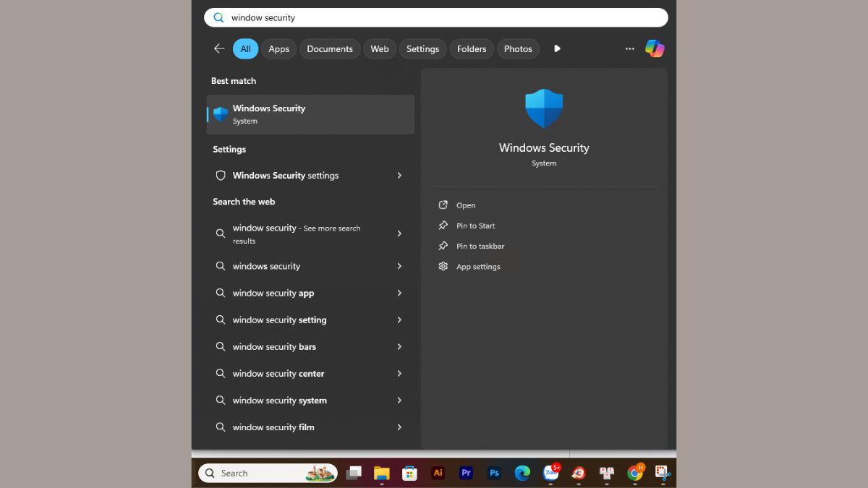This screenshot has height=488, width=868.
Task: Expand the 'window security bars' suggestion arrow
Action: pyautogui.click(x=399, y=346)
